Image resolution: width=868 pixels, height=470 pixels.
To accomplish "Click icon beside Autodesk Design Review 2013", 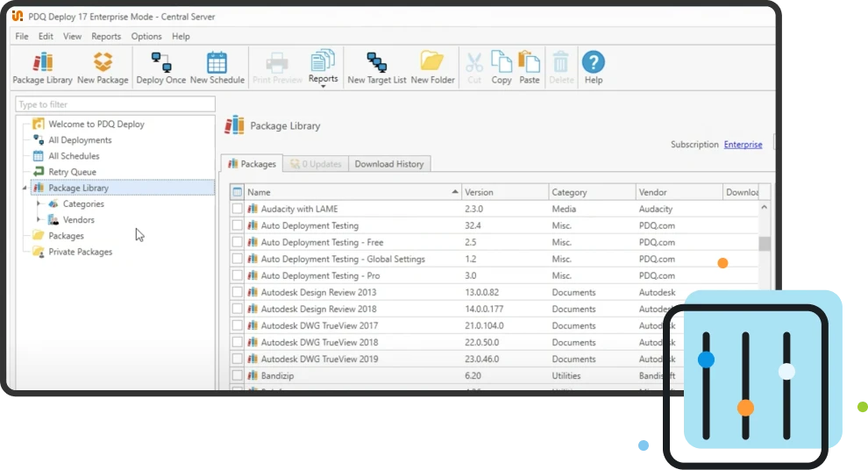I will coord(253,292).
